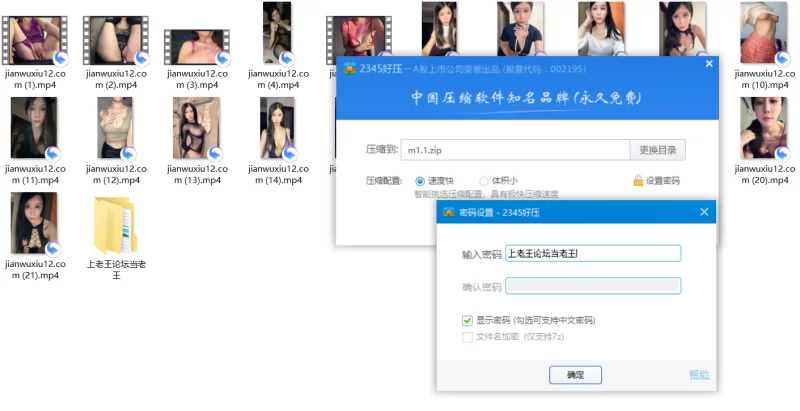Click the 输入密码 text field
800x411 pixels.
coord(592,254)
